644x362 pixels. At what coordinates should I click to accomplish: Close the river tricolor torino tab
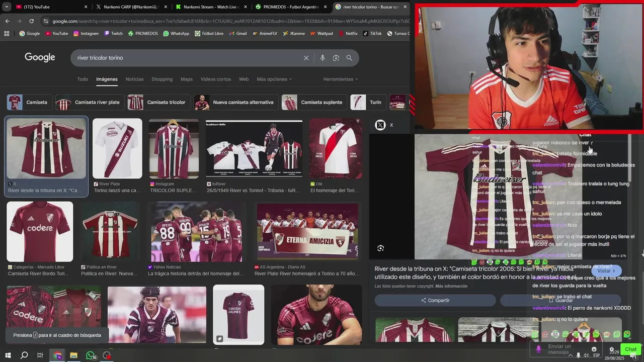coord(404,7)
